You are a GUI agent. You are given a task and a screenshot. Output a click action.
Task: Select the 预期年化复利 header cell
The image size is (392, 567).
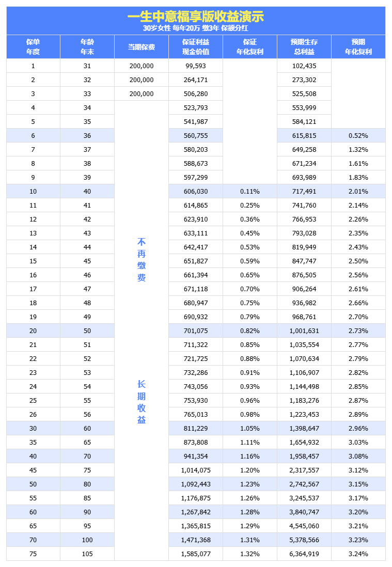point(358,46)
